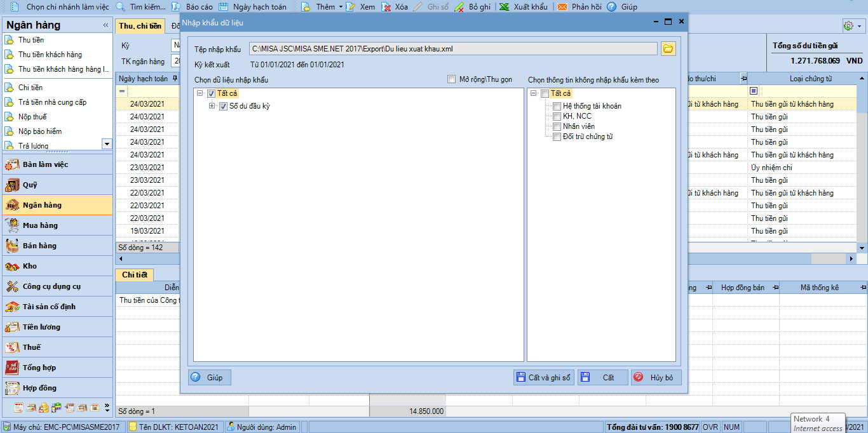The width and height of the screenshot is (868, 433).
Task: Click Tên DLKT: KETOAN2021 status bar entry
Action: 174,427
